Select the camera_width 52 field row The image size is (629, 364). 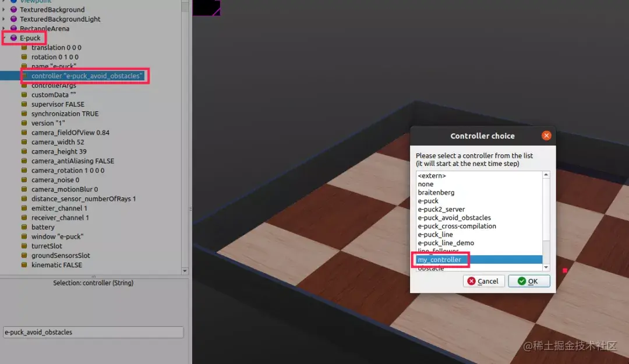(58, 142)
